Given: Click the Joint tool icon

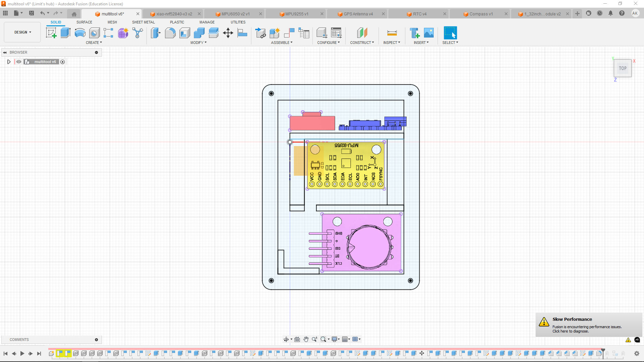Looking at the screenshot, I should pyautogui.click(x=289, y=33).
